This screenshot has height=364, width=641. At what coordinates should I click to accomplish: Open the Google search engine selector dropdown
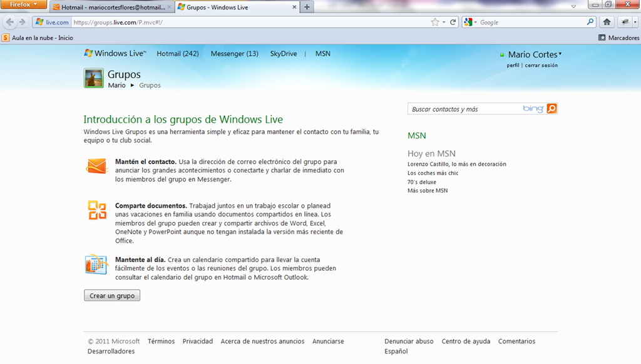[x=471, y=23]
